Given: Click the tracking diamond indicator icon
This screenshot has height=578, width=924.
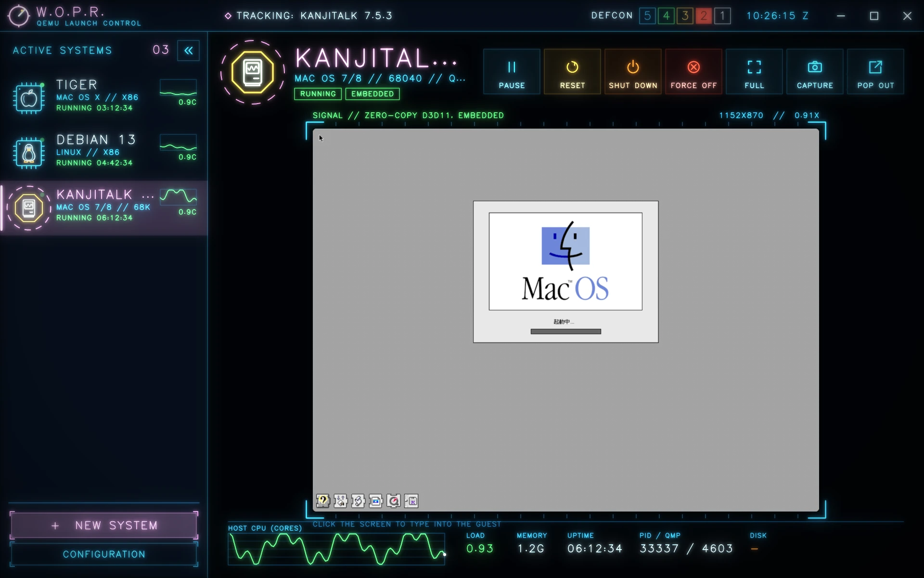Looking at the screenshot, I should coord(228,16).
